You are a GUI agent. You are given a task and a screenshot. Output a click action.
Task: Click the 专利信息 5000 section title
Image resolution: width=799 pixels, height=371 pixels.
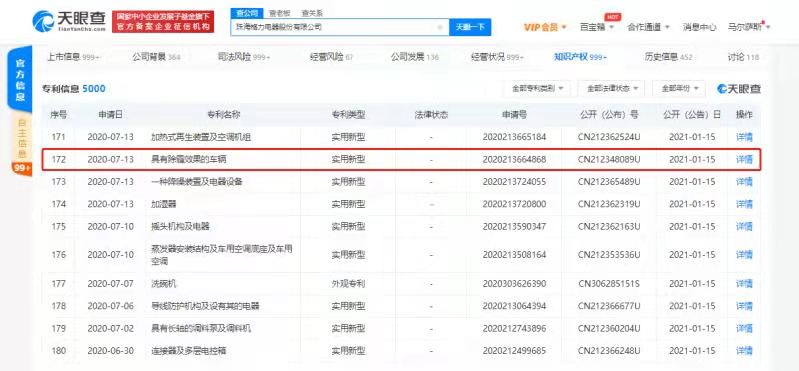pyautogui.click(x=74, y=89)
